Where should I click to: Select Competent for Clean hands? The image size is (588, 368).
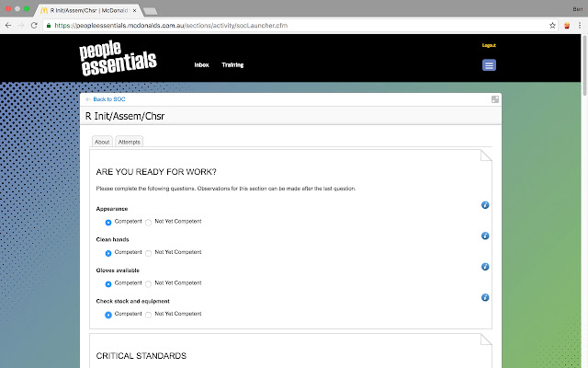[x=108, y=253]
